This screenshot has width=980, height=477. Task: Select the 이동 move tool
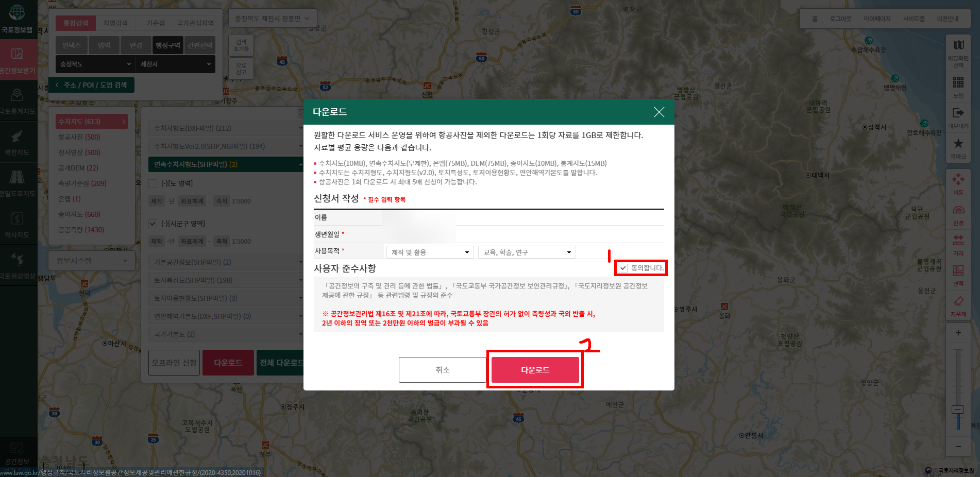[958, 184]
